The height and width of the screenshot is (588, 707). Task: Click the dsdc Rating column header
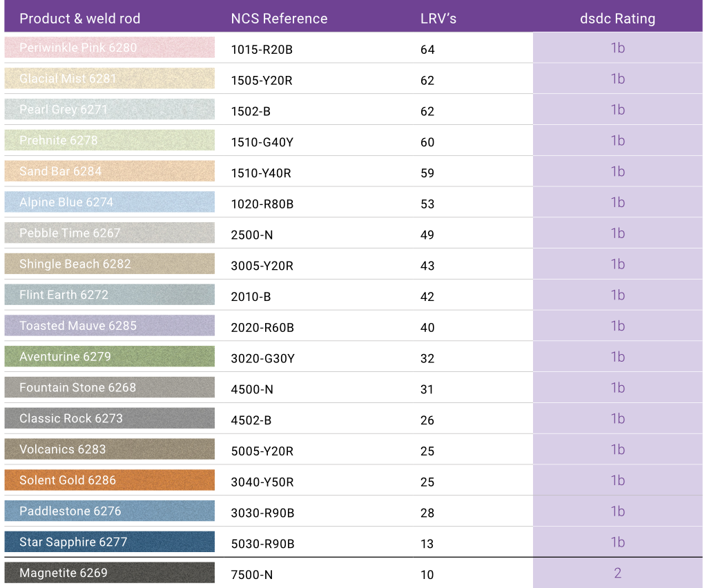[617, 19]
